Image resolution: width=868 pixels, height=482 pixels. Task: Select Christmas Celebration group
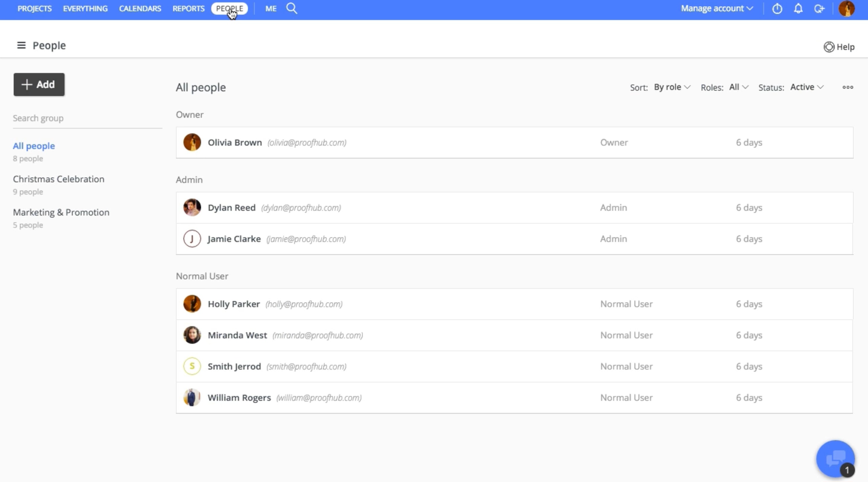58,179
